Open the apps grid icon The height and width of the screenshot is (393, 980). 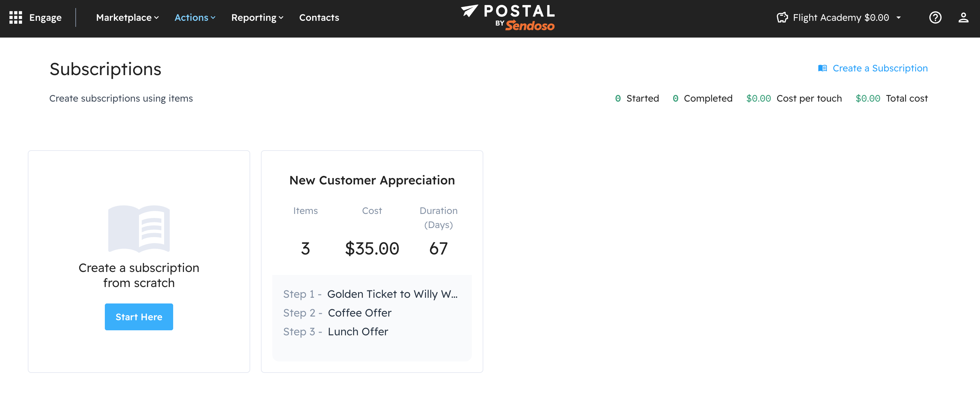pos(16,17)
